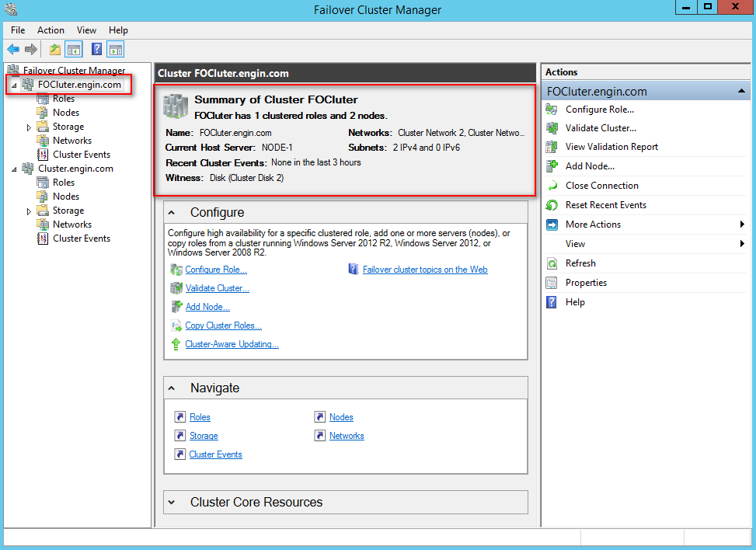Expand the Cluster Core Resources section
The width and height of the screenshot is (756, 550).
[172, 503]
